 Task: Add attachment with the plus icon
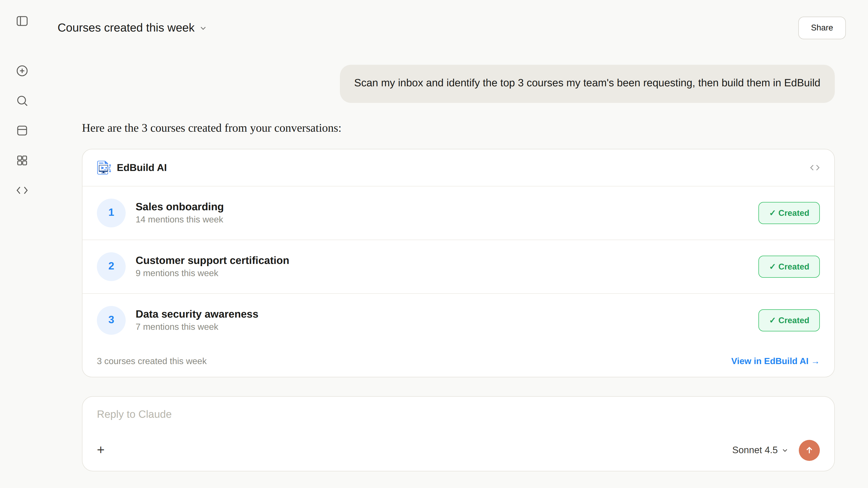(101, 450)
